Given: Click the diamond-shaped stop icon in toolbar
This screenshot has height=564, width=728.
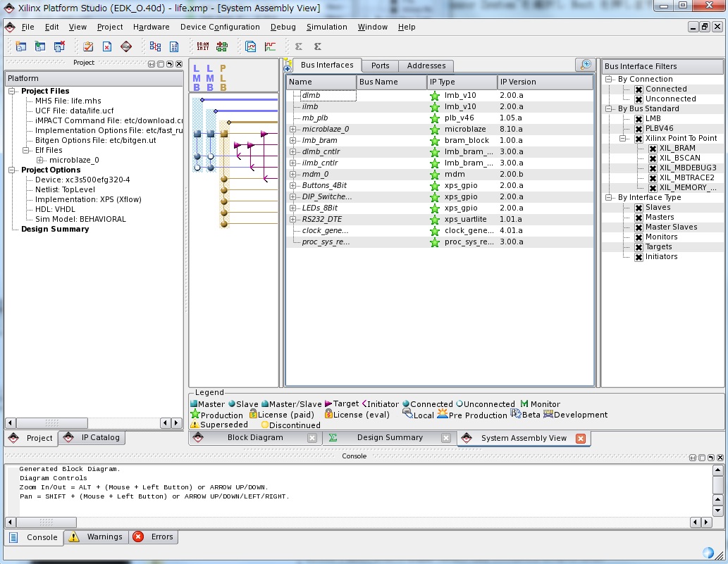Looking at the screenshot, I should pos(126,46).
